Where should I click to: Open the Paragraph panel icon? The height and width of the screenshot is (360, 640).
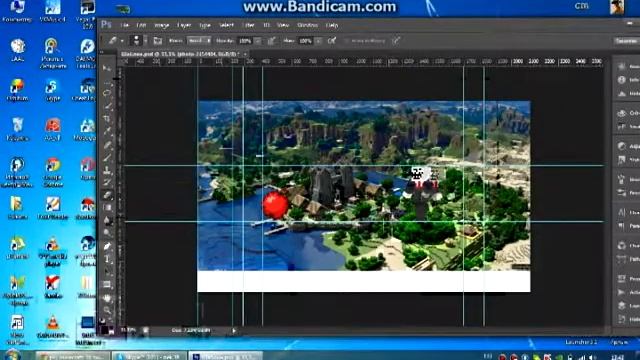[x=622, y=226]
